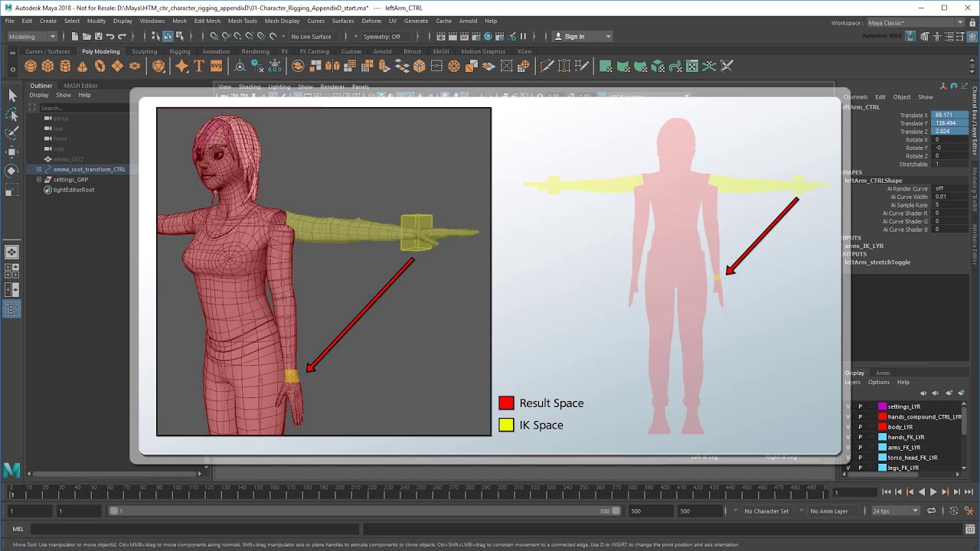This screenshot has height=551, width=980.
Task: Click the MEL command line input
Action: pos(194,529)
